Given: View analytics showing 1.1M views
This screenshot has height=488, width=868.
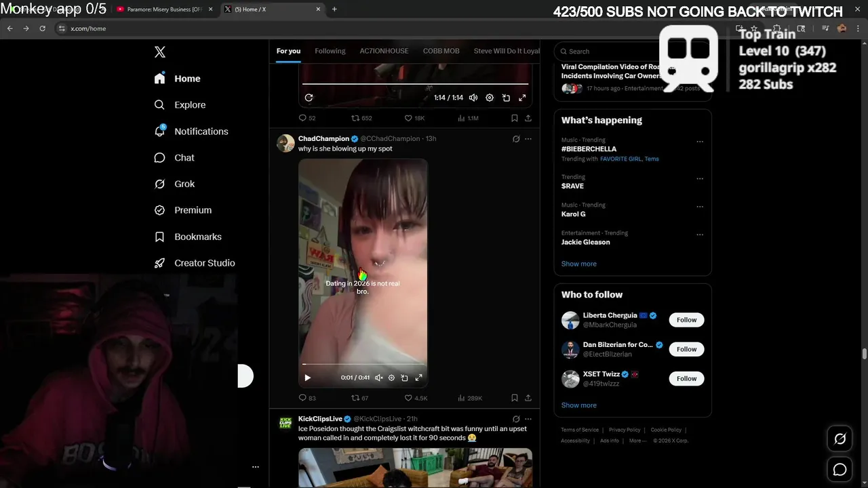Looking at the screenshot, I should [468, 118].
